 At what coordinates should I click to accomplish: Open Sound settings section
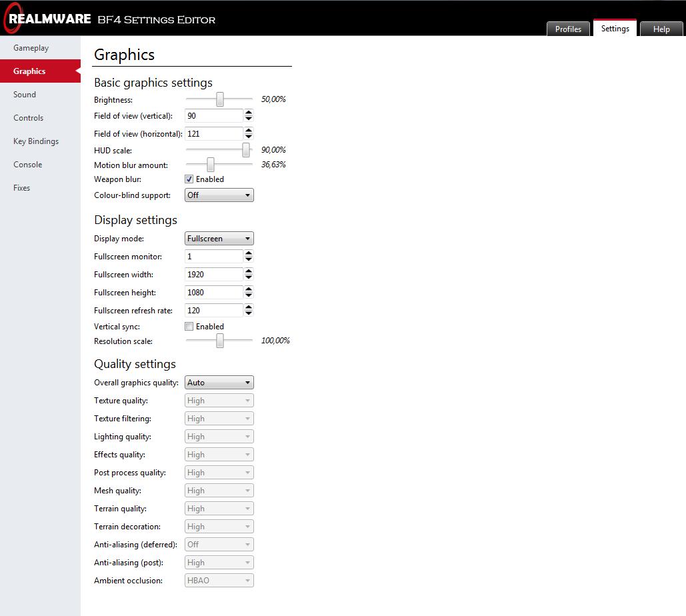[40, 95]
